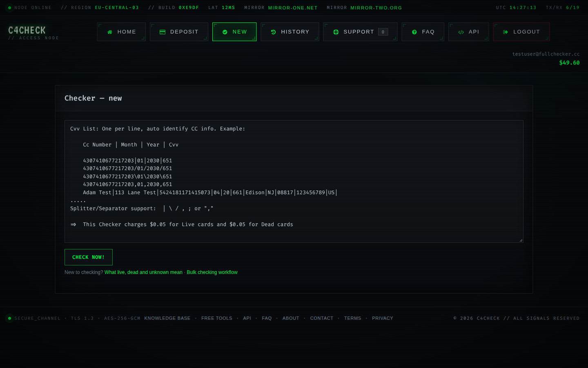Open History using the clock-arrow icon

[x=274, y=32]
